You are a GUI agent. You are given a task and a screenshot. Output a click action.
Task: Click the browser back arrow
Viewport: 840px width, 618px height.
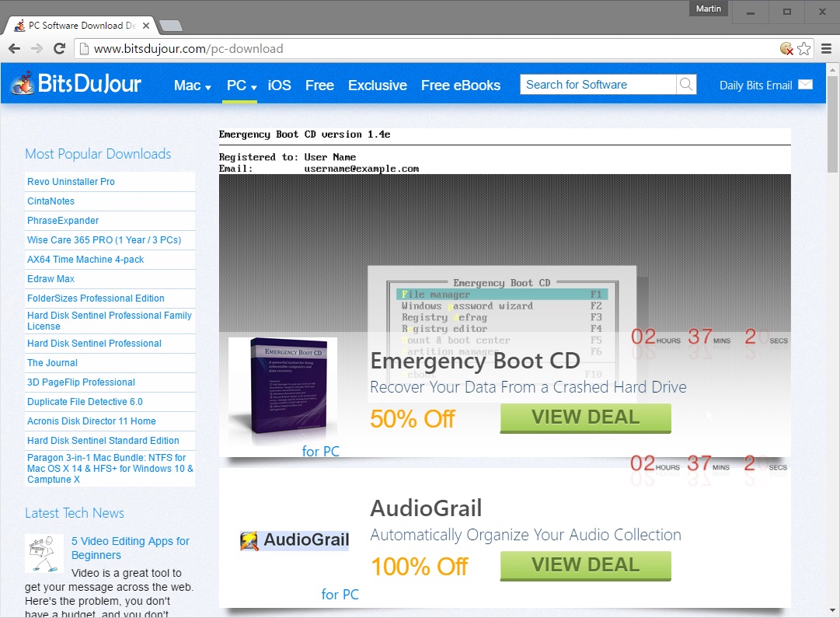click(15, 49)
